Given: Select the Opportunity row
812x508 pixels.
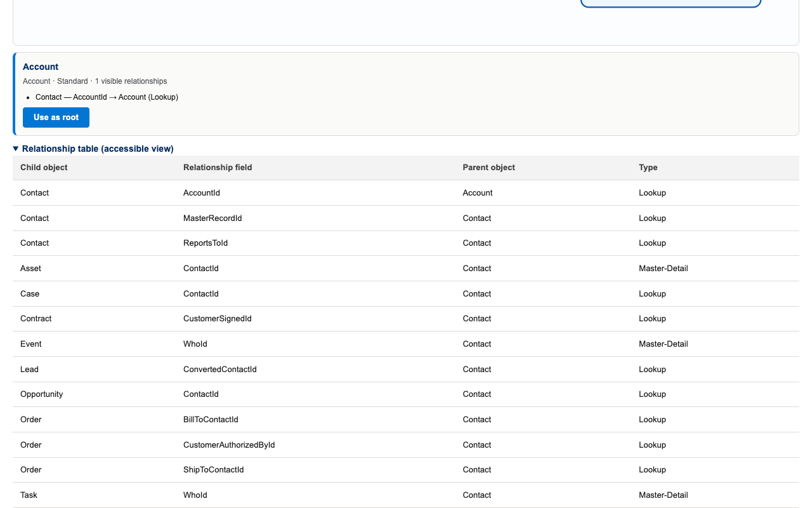Looking at the screenshot, I should click(x=406, y=394).
